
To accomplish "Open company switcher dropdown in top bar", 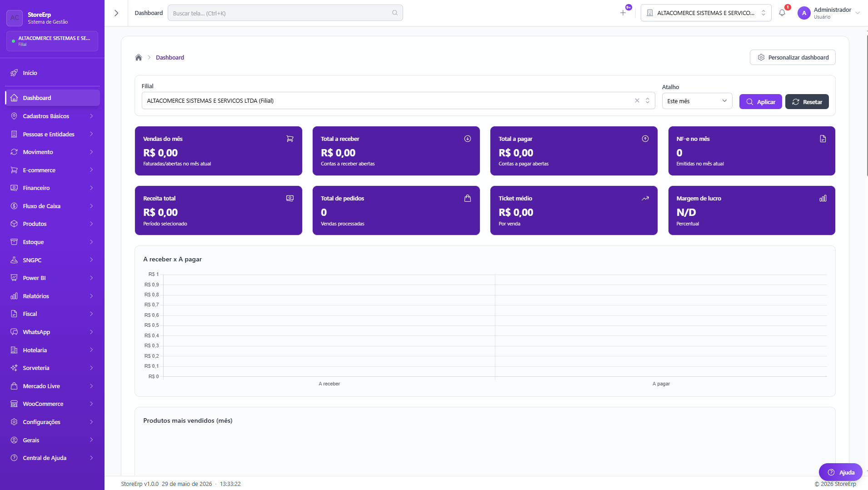I will (706, 13).
